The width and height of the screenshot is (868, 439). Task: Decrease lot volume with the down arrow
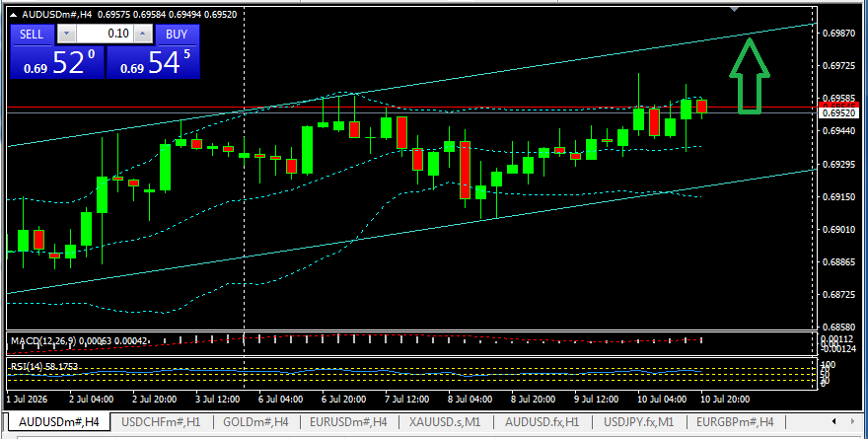67,35
